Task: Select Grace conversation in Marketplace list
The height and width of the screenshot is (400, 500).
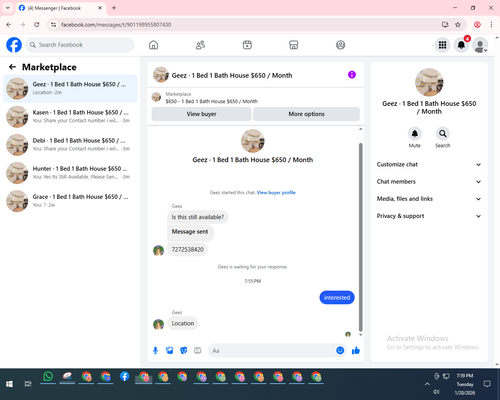Action: pos(70,201)
